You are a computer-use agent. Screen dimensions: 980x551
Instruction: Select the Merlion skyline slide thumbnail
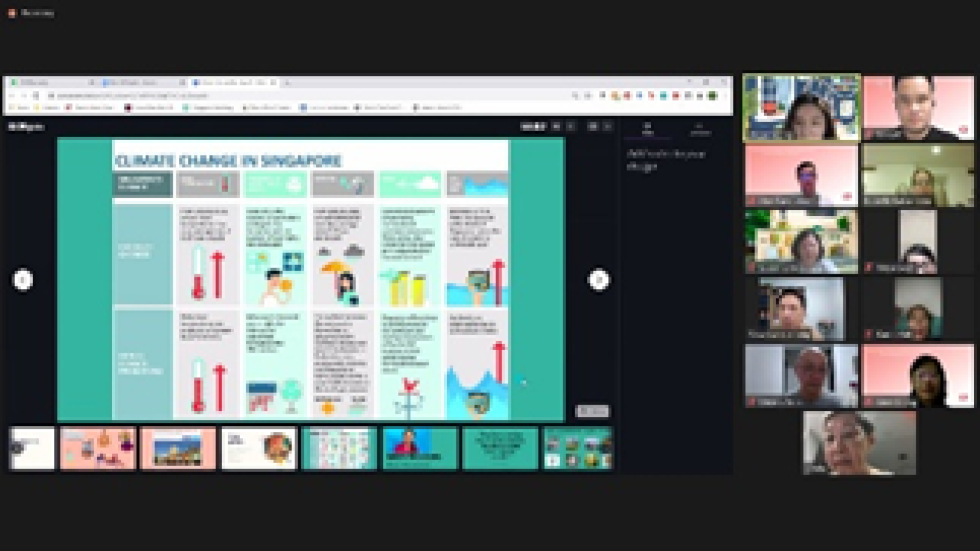tap(178, 449)
